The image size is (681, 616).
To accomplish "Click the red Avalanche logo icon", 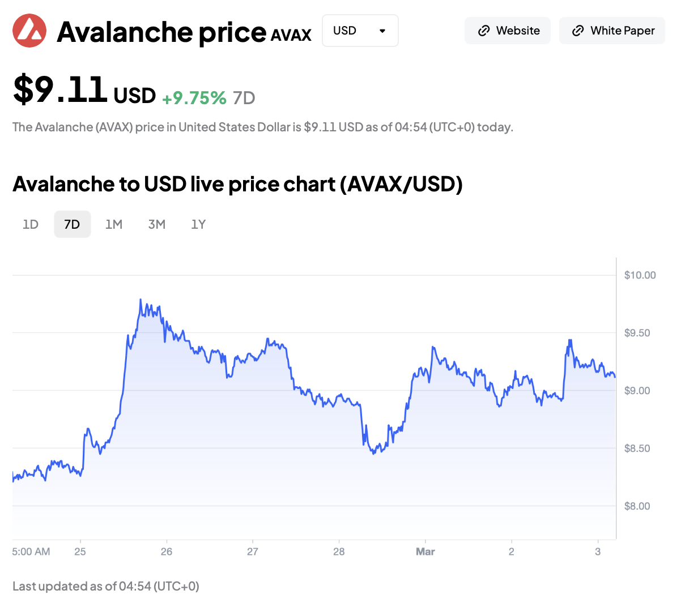I will [29, 31].
